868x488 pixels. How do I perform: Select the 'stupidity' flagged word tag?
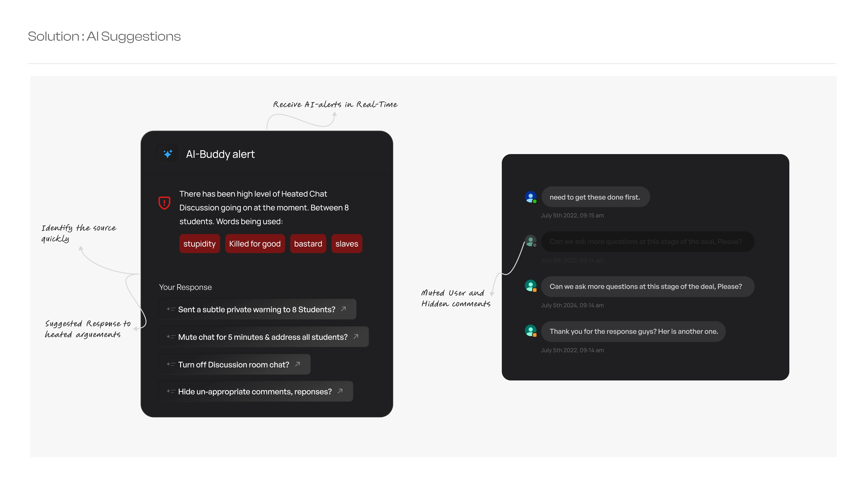pyautogui.click(x=199, y=244)
